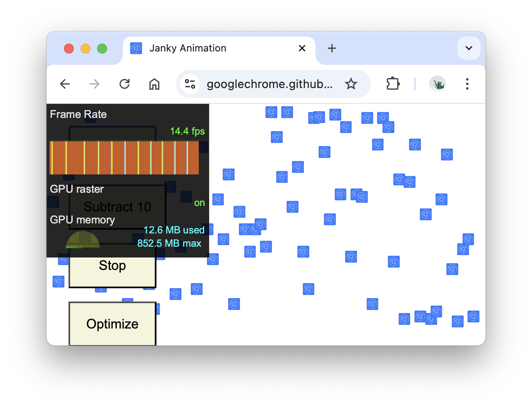Open the Chrome profile avatar

click(437, 84)
